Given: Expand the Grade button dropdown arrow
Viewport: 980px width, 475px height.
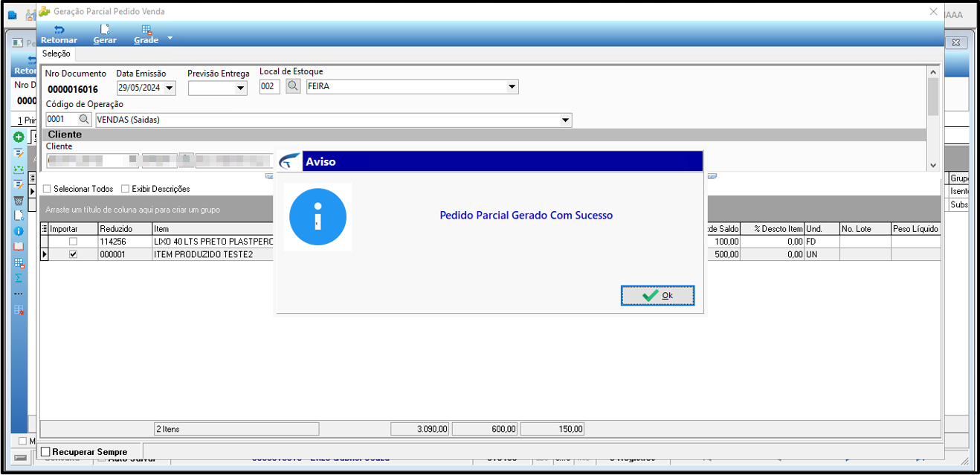Looking at the screenshot, I should click(x=170, y=38).
